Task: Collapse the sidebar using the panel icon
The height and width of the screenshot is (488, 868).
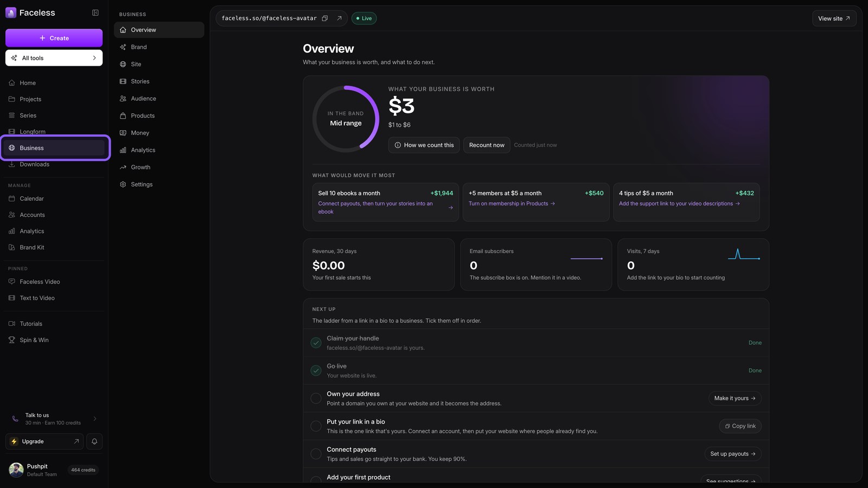Action: 95,12
